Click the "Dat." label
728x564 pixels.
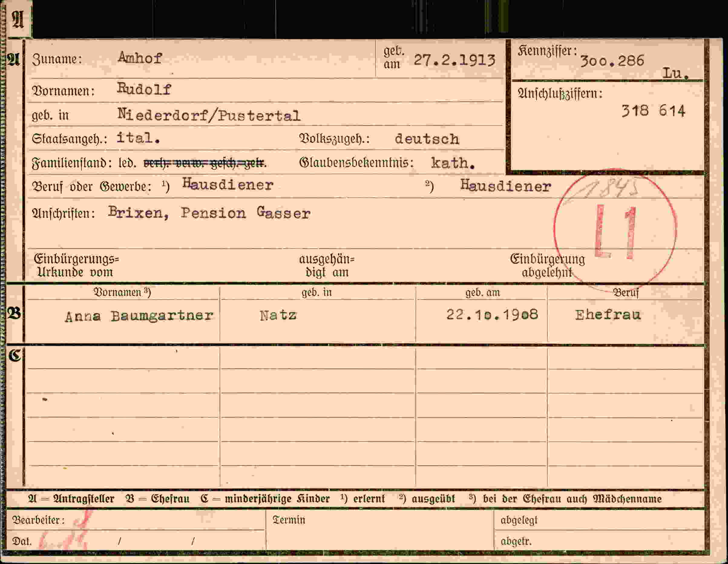point(22,541)
